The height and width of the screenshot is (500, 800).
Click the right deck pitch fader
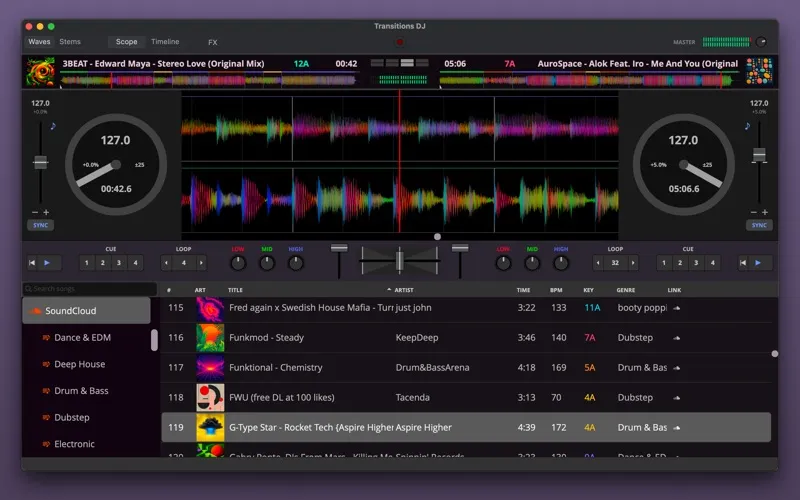[759, 155]
